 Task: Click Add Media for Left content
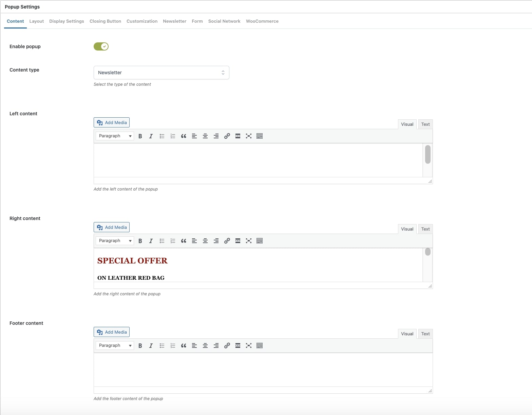click(112, 122)
